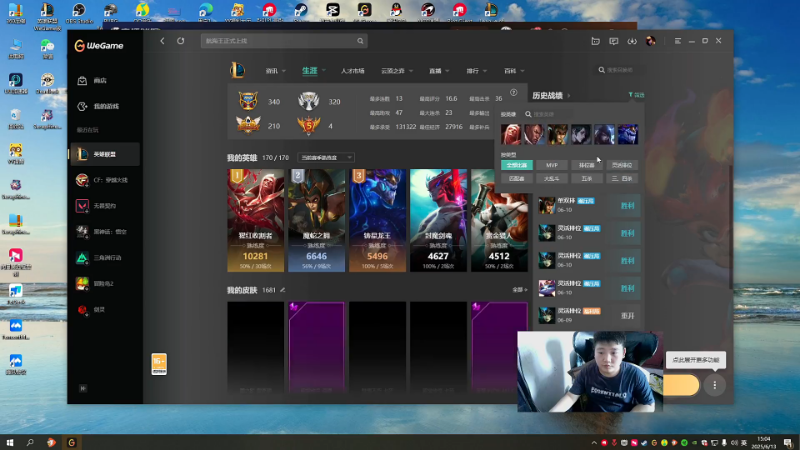This screenshot has height=450, width=800.
Task: Open the Windows Start menu
Action: 10,442
